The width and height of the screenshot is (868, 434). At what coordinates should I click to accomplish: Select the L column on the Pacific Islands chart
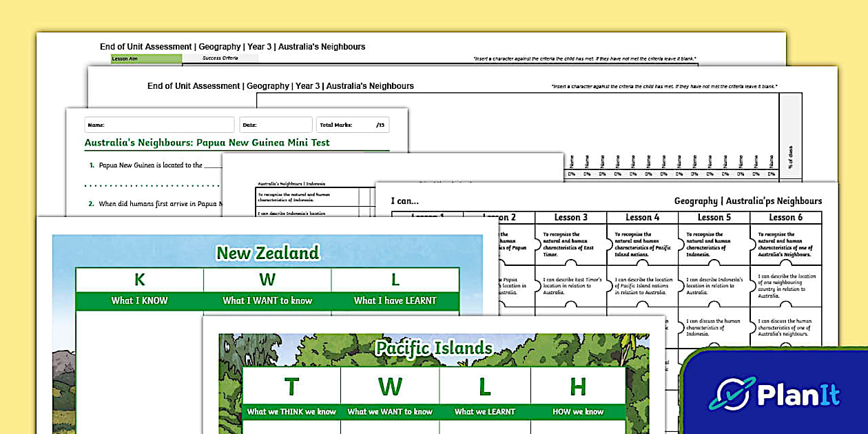485,386
